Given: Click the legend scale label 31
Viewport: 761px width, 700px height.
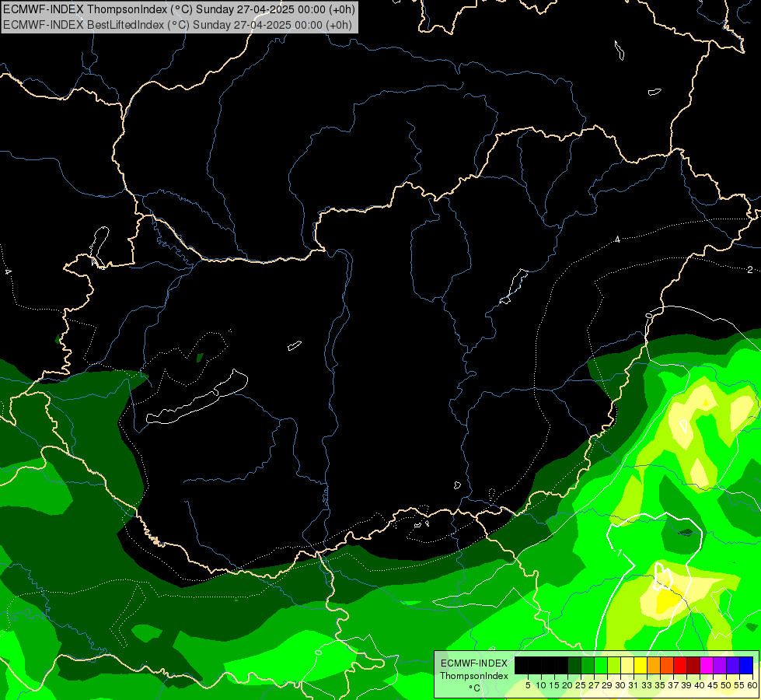Looking at the screenshot, I should (634, 685).
